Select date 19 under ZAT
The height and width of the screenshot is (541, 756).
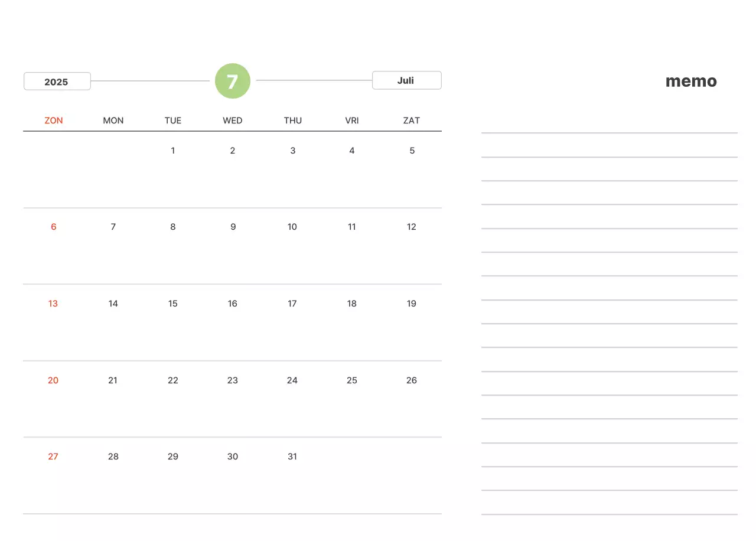[412, 304]
